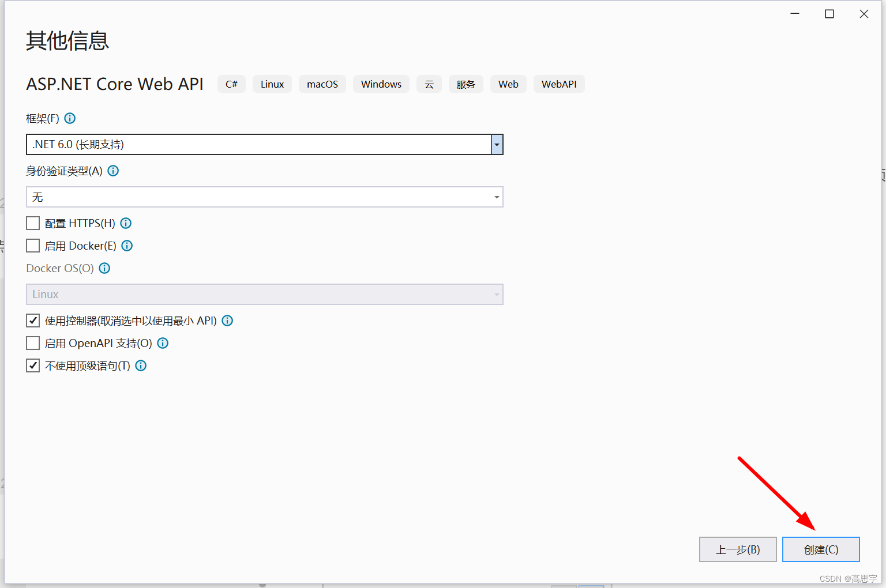This screenshot has height=588, width=886.
Task: Click the macOS tag label
Action: pos(322,84)
